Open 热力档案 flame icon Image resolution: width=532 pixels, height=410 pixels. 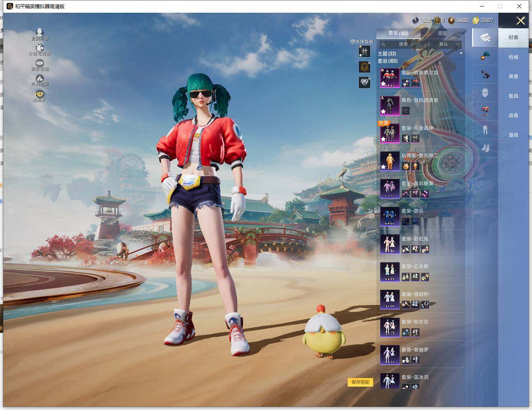click(x=40, y=79)
